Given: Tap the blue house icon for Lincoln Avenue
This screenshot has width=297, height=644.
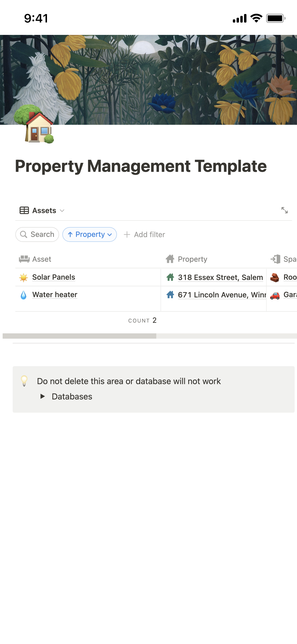Looking at the screenshot, I should click(170, 295).
